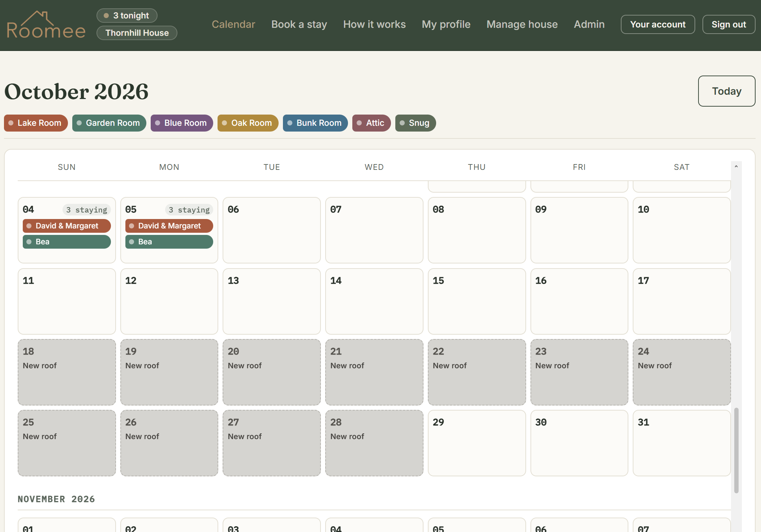Select the October 12 day cell
The height and width of the screenshot is (532, 761).
(x=169, y=301)
